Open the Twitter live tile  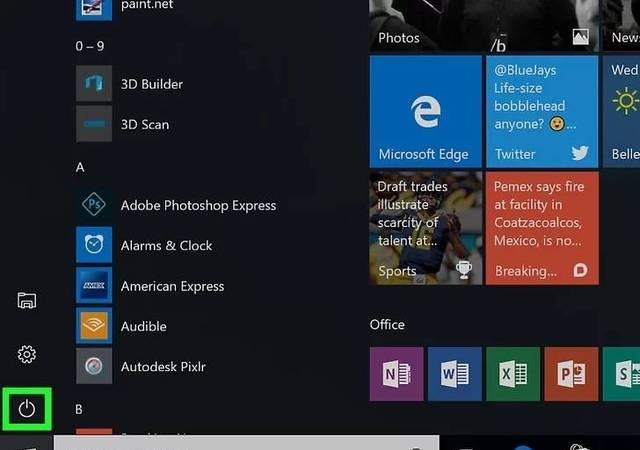click(542, 111)
